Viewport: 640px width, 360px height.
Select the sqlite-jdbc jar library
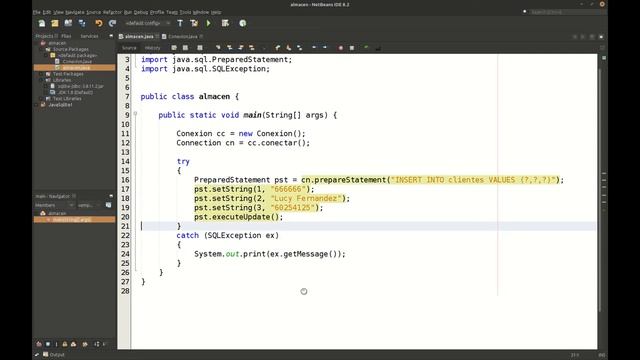coord(80,86)
